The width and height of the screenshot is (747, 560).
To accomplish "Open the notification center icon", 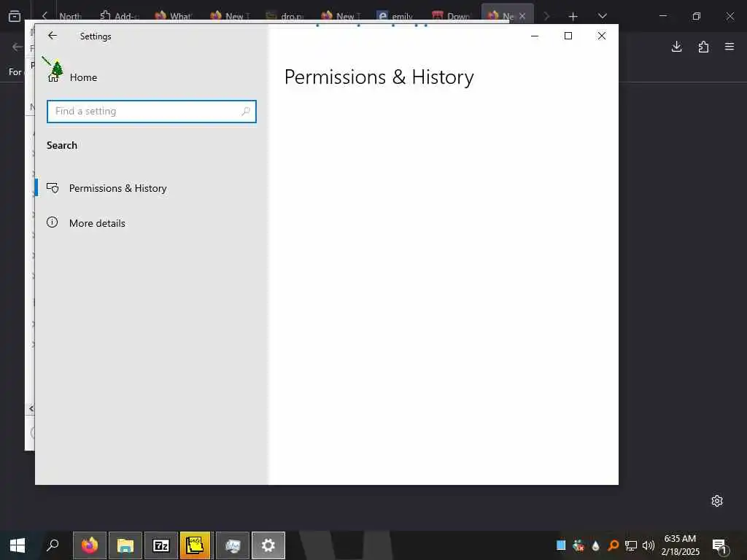I will 720,545.
